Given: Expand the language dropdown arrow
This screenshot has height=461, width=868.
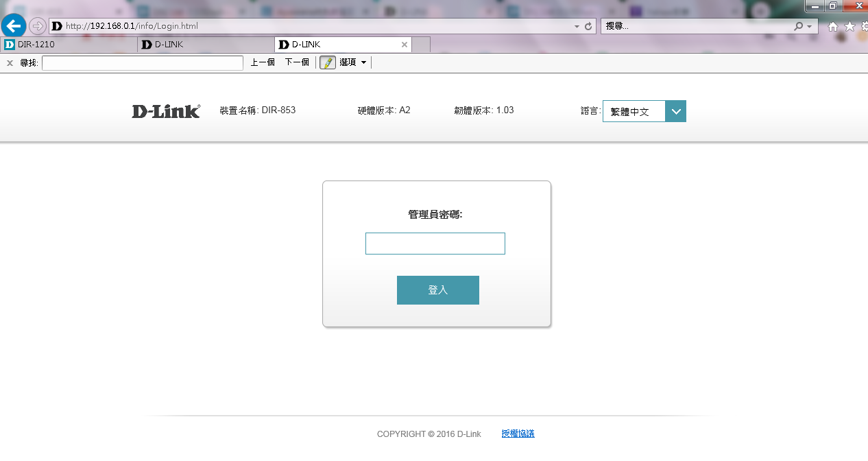Looking at the screenshot, I should pyautogui.click(x=675, y=111).
